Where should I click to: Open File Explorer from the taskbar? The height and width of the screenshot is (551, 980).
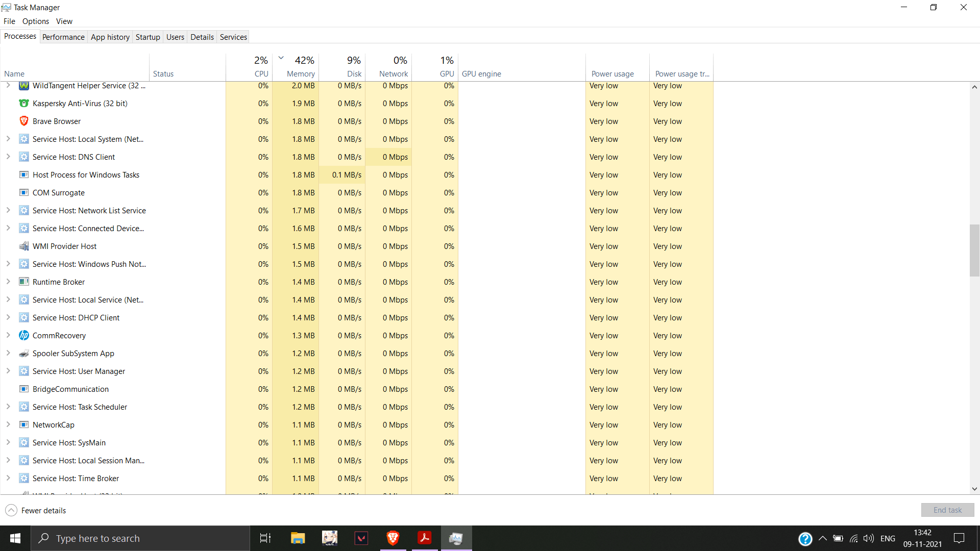(298, 538)
